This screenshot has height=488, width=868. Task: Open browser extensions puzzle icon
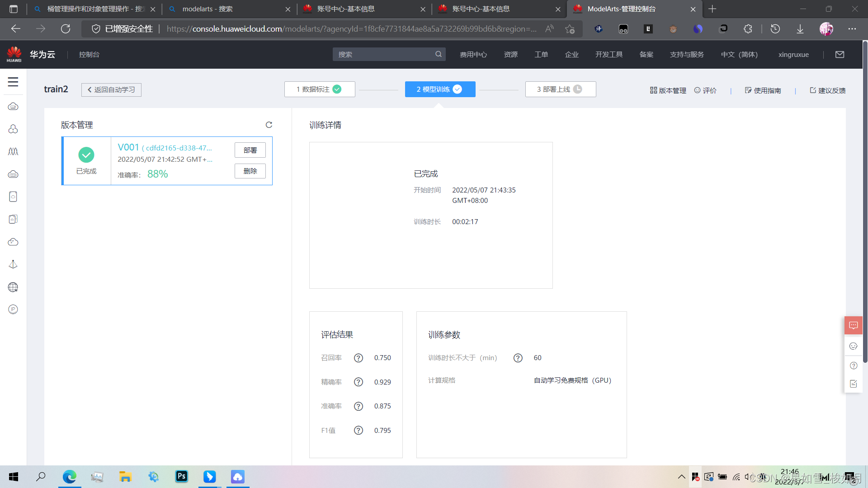(x=748, y=29)
